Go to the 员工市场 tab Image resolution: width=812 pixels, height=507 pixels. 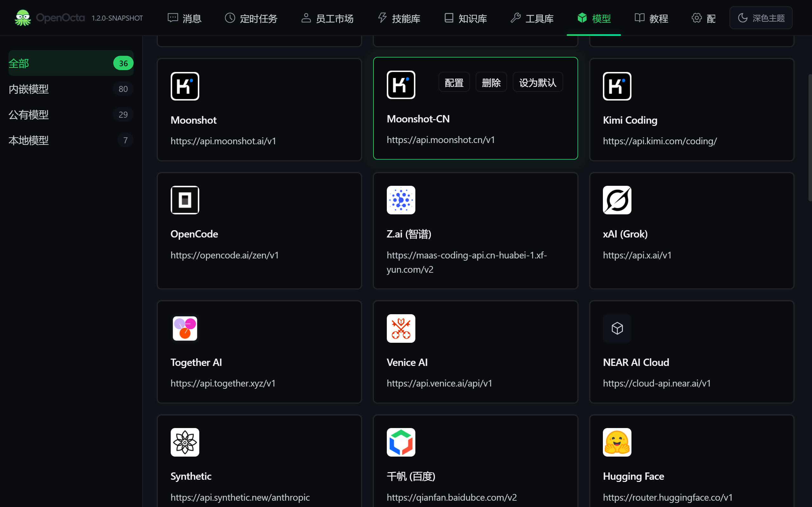coord(327,18)
